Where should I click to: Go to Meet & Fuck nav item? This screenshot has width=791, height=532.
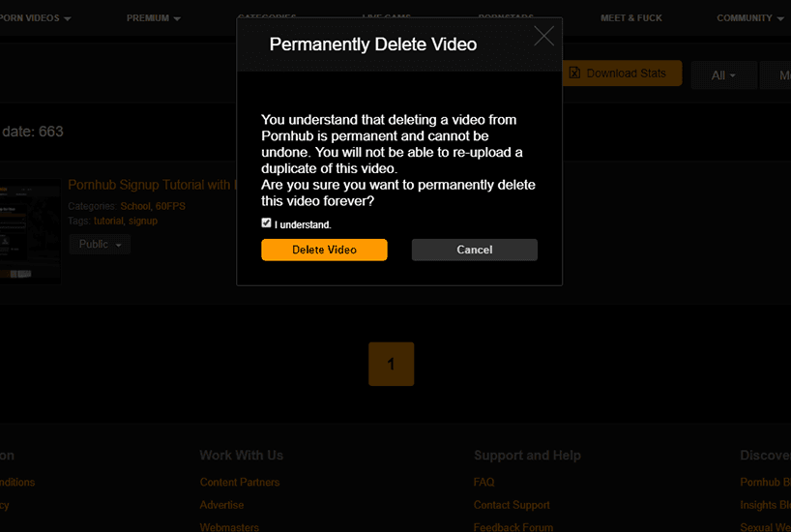point(631,18)
